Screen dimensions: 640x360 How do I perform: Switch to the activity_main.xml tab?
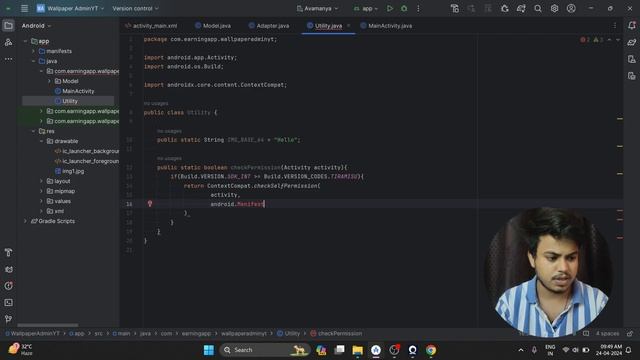[151, 26]
